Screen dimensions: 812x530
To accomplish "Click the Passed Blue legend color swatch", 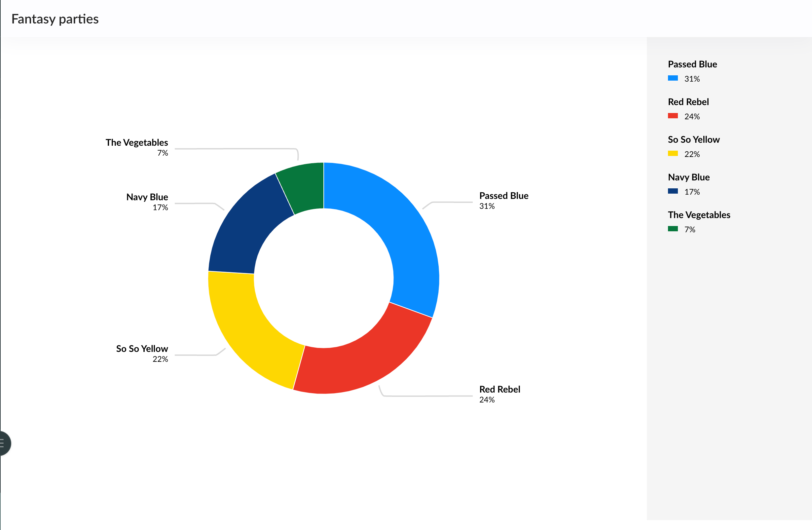I will [x=673, y=78].
